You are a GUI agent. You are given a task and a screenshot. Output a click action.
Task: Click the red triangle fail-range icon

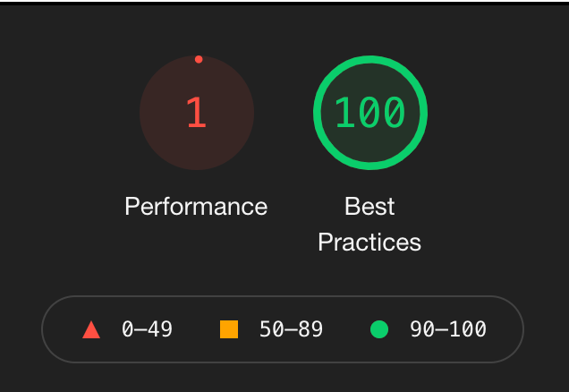(x=91, y=329)
